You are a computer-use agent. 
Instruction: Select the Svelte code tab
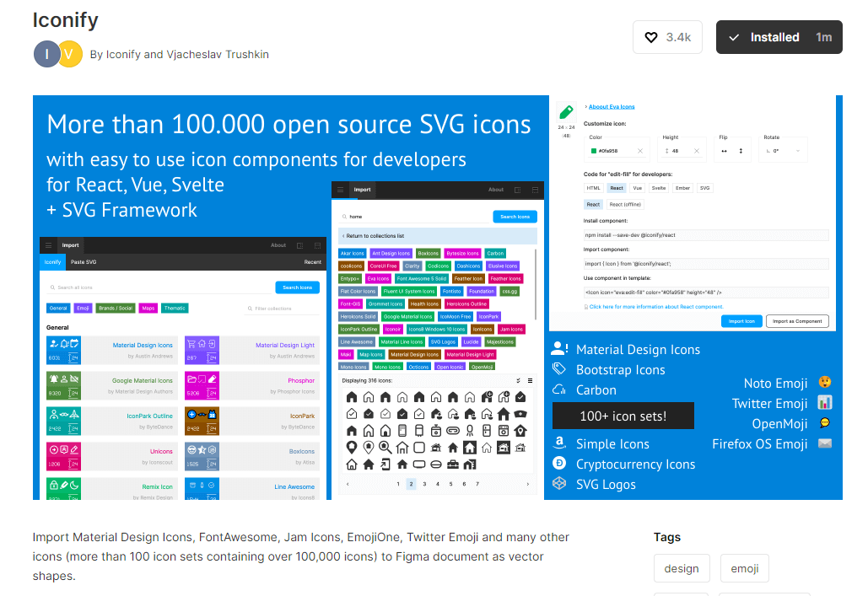pos(659,188)
